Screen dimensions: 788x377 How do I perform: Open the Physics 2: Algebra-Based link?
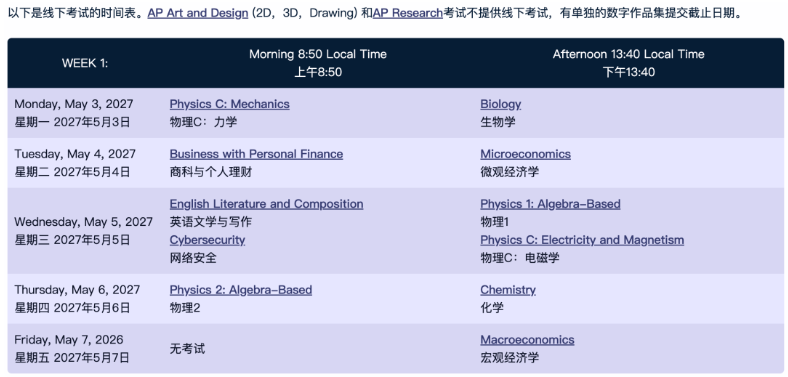coord(241,290)
